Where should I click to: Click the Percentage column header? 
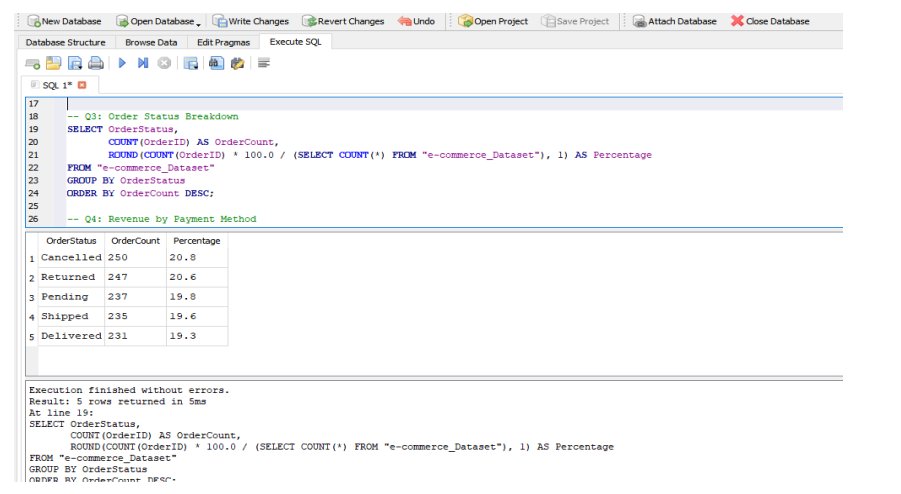click(197, 241)
